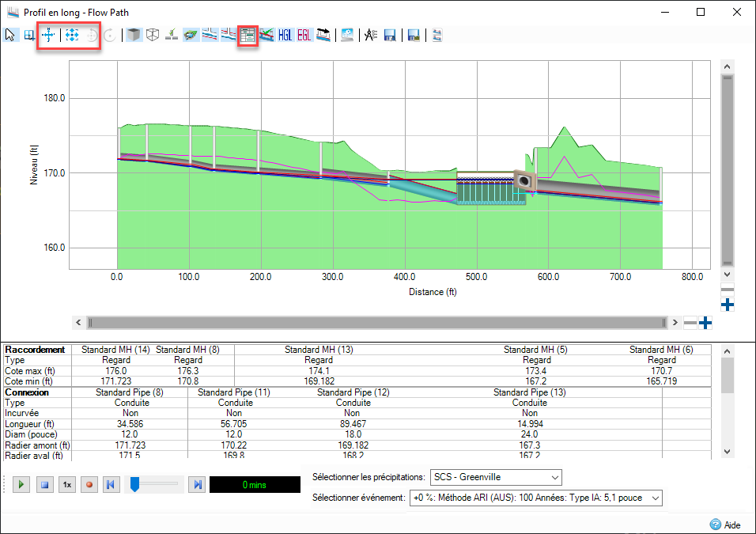Click the save profile icon
Screen dimensions: 756x534
tap(390, 36)
